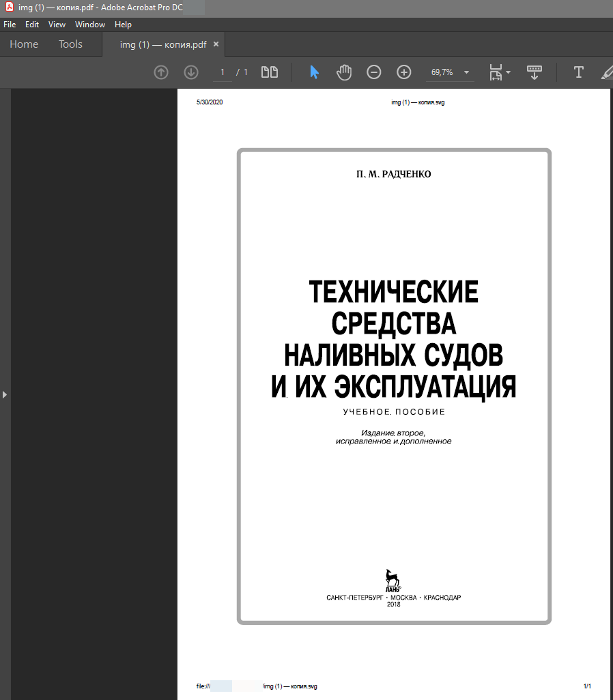Expand the left navigation pane arrow
Image resolution: width=613 pixels, height=700 pixels.
(5, 394)
